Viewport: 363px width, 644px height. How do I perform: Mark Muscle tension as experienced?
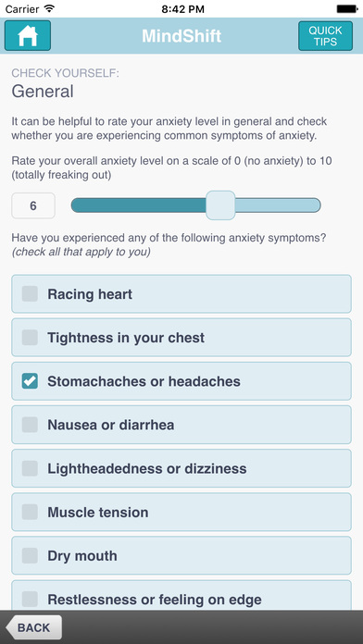pos(30,513)
